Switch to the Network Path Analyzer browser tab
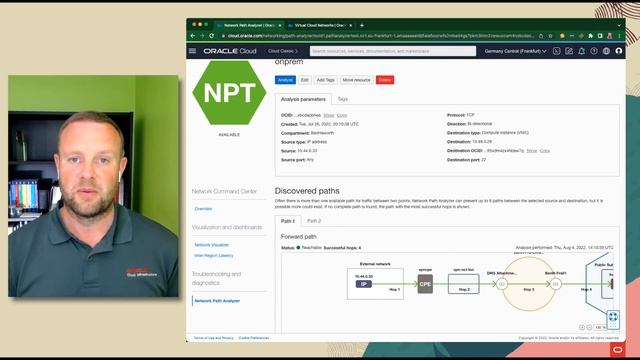This screenshot has width=640, height=360. (x=249, y=25)
